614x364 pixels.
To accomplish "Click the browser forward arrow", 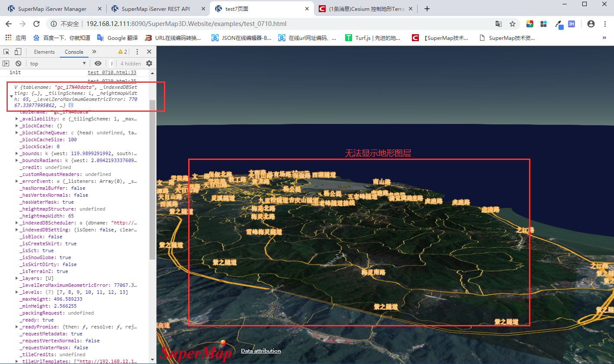I will [x=23, y=24].
